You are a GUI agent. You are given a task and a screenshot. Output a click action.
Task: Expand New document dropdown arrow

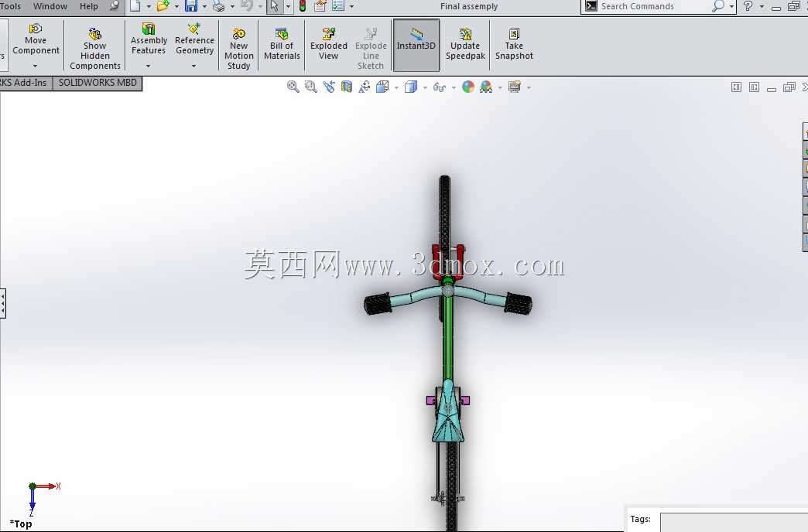pyautogui.click(x=149, y=7)
